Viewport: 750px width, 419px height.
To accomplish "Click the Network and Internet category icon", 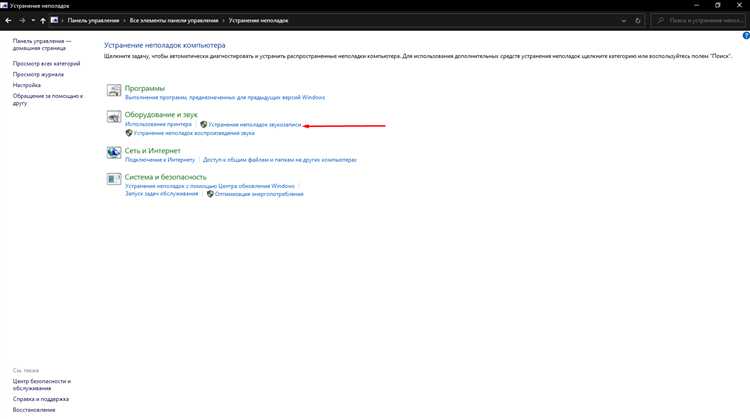I will pos(114,152).
